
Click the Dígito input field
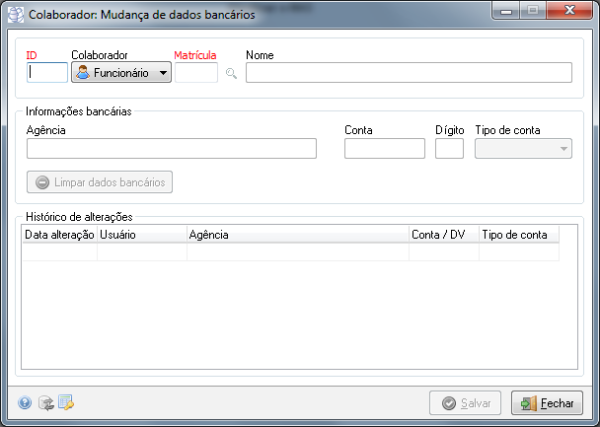(x=449, y=149)
